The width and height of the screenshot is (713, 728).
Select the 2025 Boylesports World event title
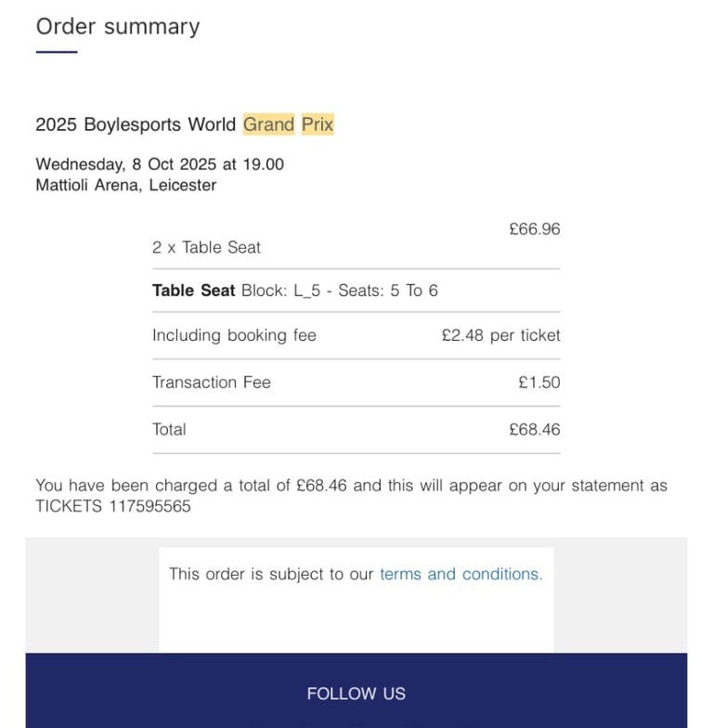tap(136, 124)
